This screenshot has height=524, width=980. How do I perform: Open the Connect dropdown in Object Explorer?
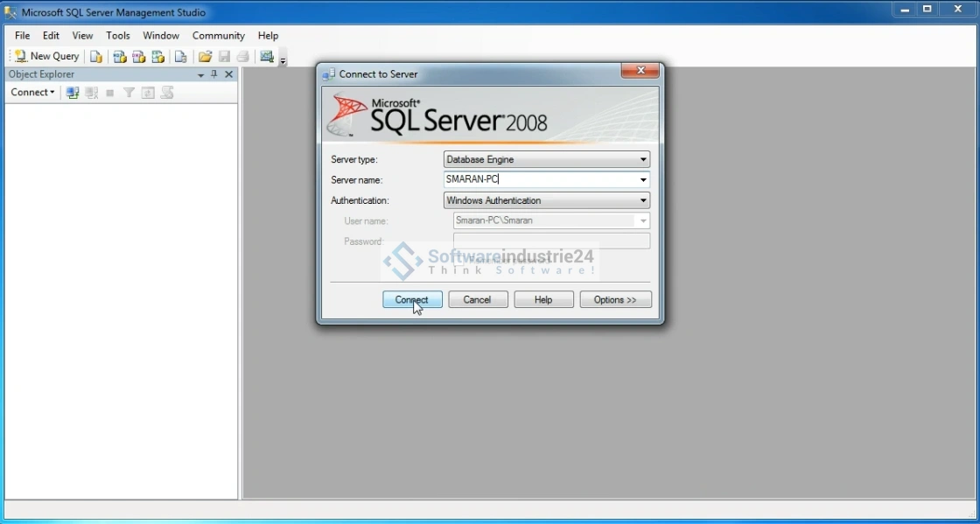(x=32, y=93)
